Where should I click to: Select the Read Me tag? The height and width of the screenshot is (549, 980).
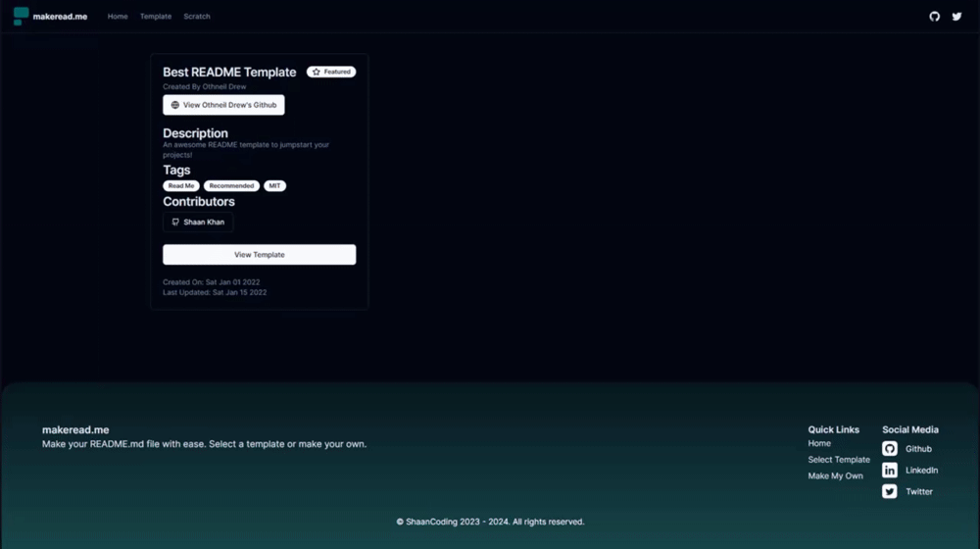pos(181,185)
